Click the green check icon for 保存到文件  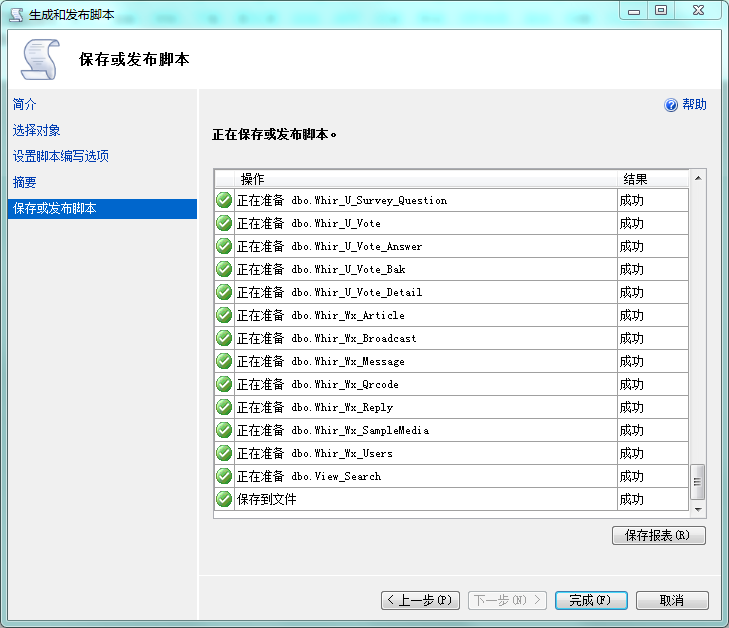coord(224,499)
